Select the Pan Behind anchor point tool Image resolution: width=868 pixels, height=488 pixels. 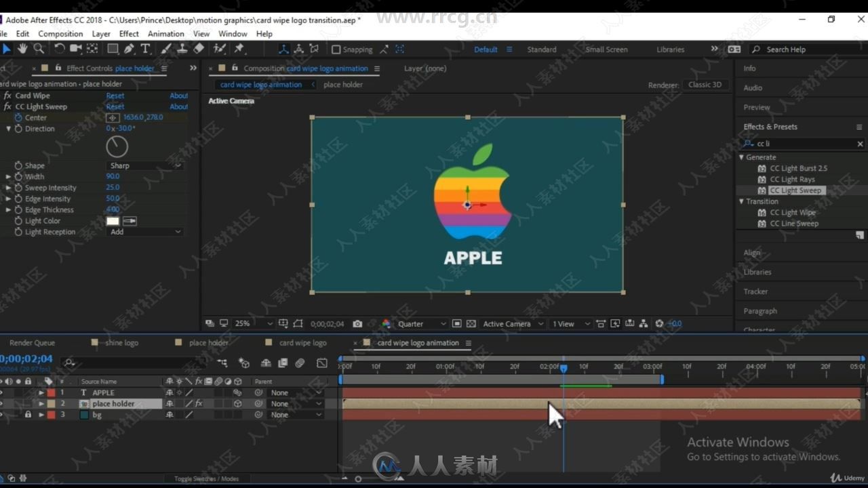[92, 49]
